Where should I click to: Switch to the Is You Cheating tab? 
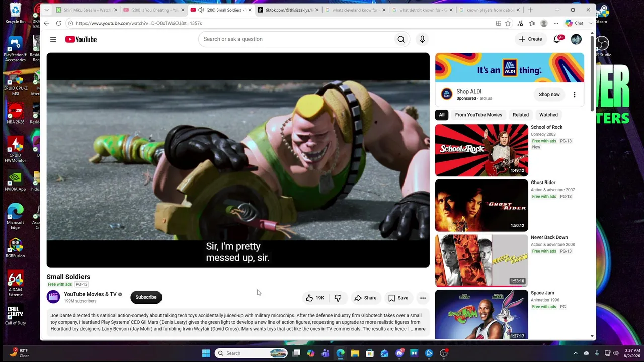click(154, 10)
